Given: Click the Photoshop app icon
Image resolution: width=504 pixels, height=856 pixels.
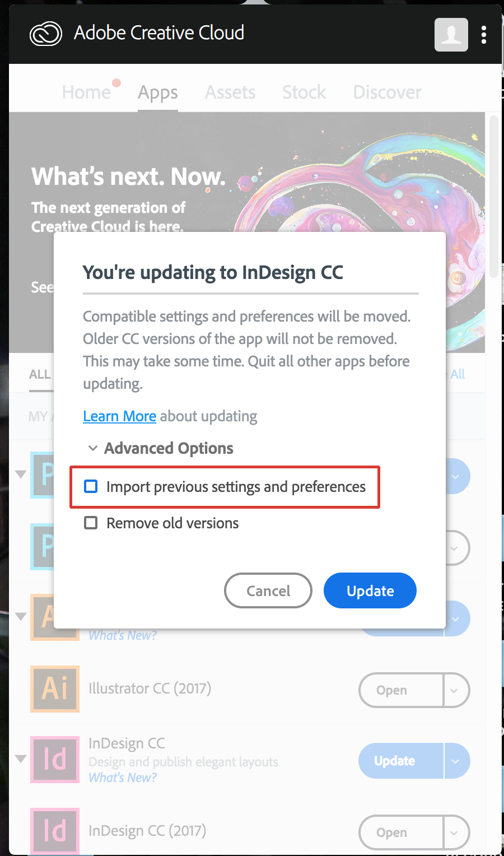Looking at the screenshot, I should coord(54,476).
